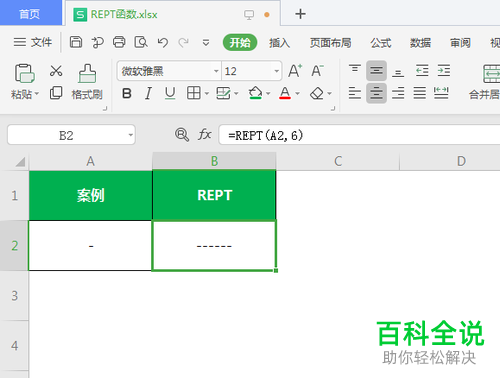Click cell A1 containing 案例
Screen dimensions: 500x378
pos(90,195)
